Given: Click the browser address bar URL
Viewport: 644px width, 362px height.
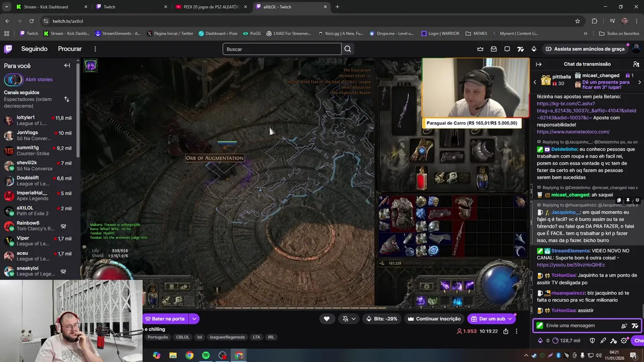Looking at the screenshot, I should [67, 21].
